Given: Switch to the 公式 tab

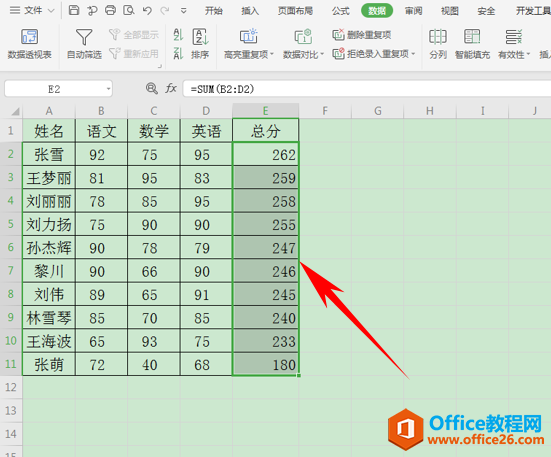Looking at the screenshot, I should coord(341,11).
